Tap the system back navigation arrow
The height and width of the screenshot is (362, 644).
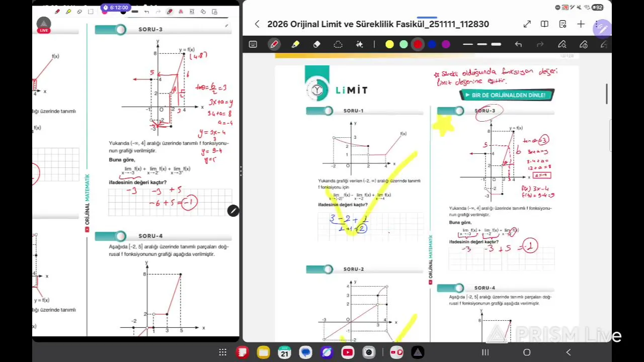569,352
